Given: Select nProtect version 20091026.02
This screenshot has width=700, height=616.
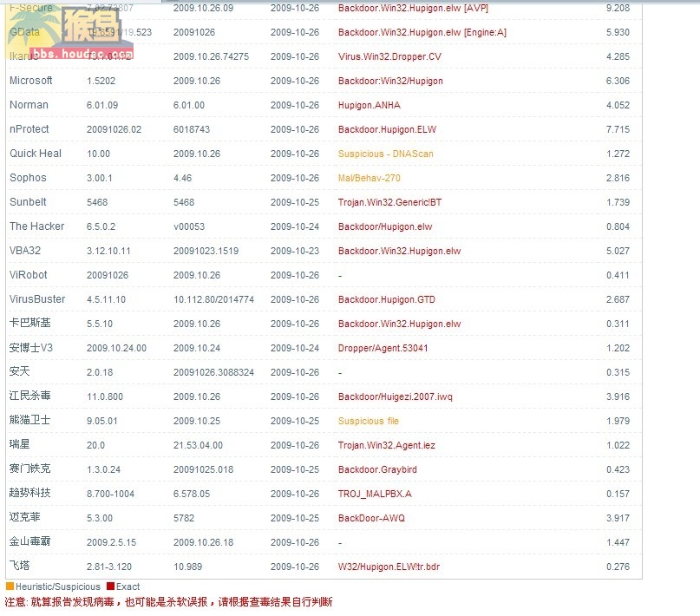Looking at the screenshot, I should click(114, 129).
